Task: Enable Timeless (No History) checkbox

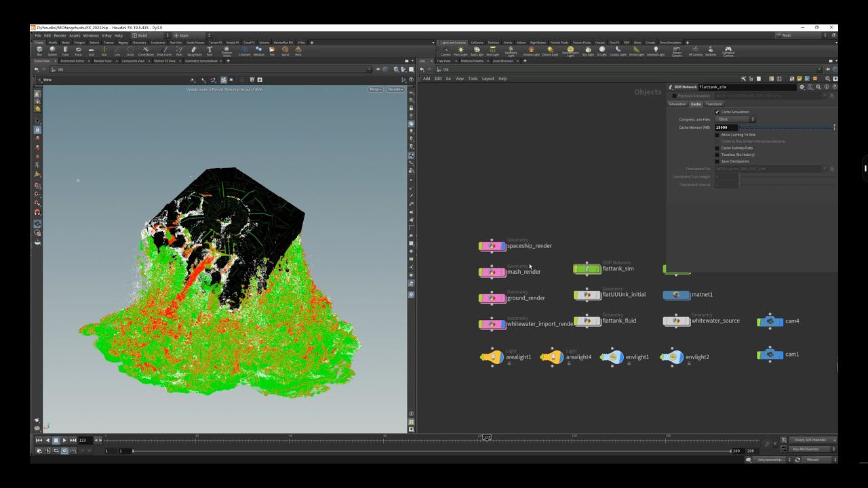Action: [x=717, y=155]
